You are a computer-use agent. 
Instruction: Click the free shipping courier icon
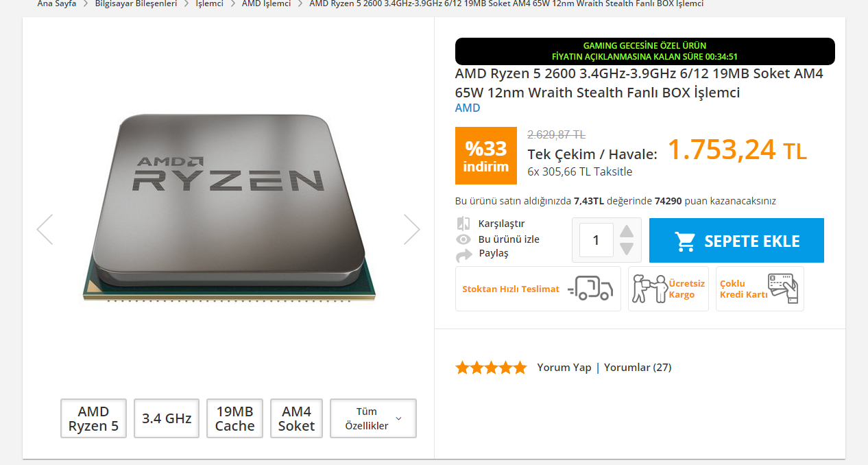[649, 289]
